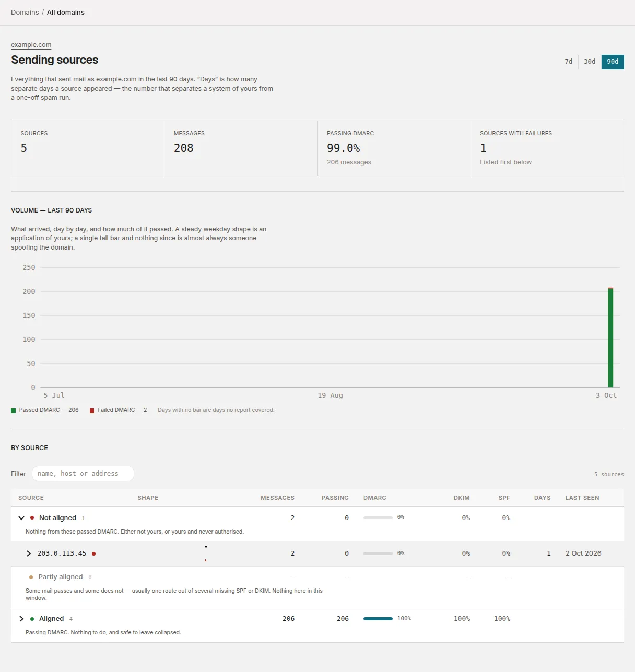Click the green Passed DMARC legend swatch

(14, 410)
